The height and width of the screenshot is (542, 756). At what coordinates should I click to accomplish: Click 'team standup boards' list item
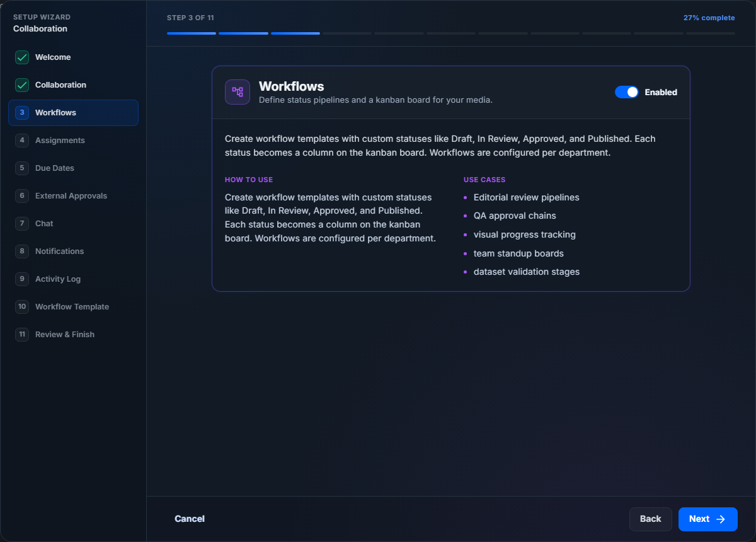coord(518,253)
